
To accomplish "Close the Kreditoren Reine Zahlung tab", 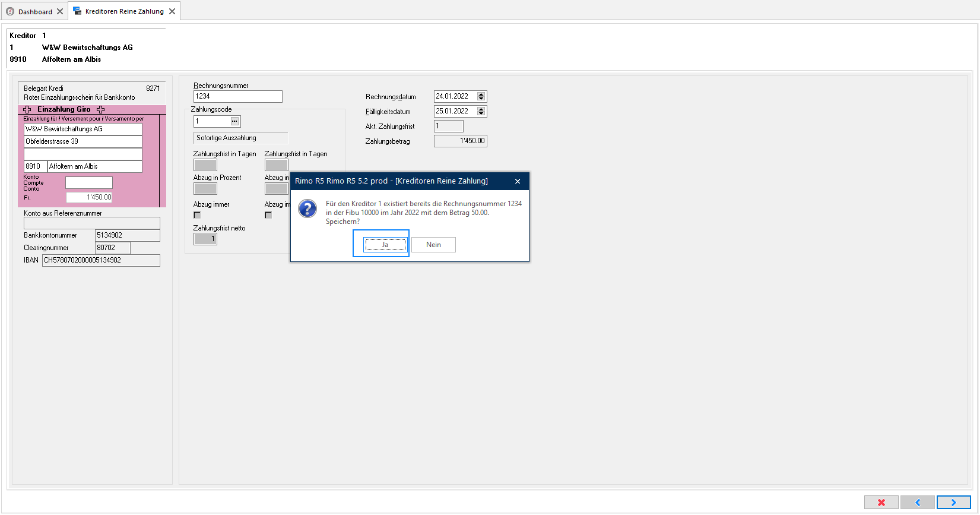I will pyautogui.click(x=172, y=11).
